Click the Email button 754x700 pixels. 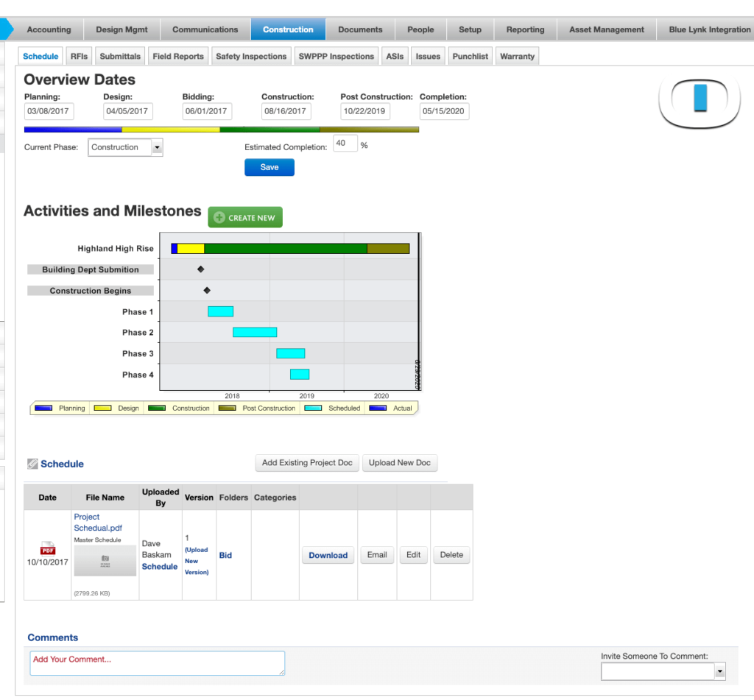pos(377,555)
